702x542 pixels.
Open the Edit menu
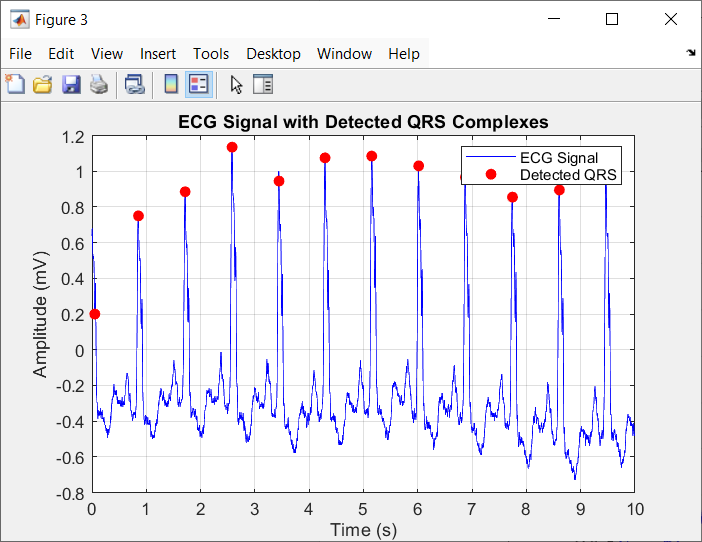point(61,54)
